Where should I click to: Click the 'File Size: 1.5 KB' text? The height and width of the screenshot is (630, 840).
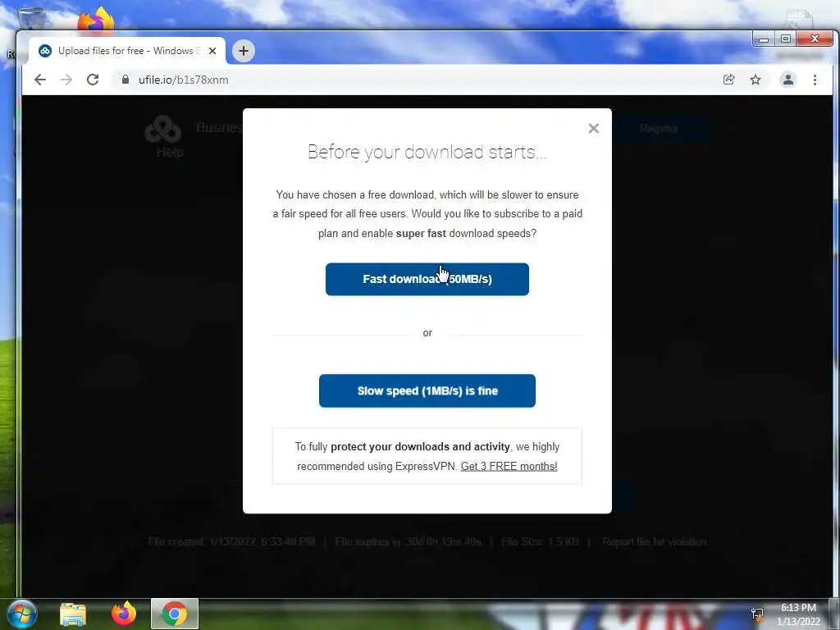(x=540, y=542)
